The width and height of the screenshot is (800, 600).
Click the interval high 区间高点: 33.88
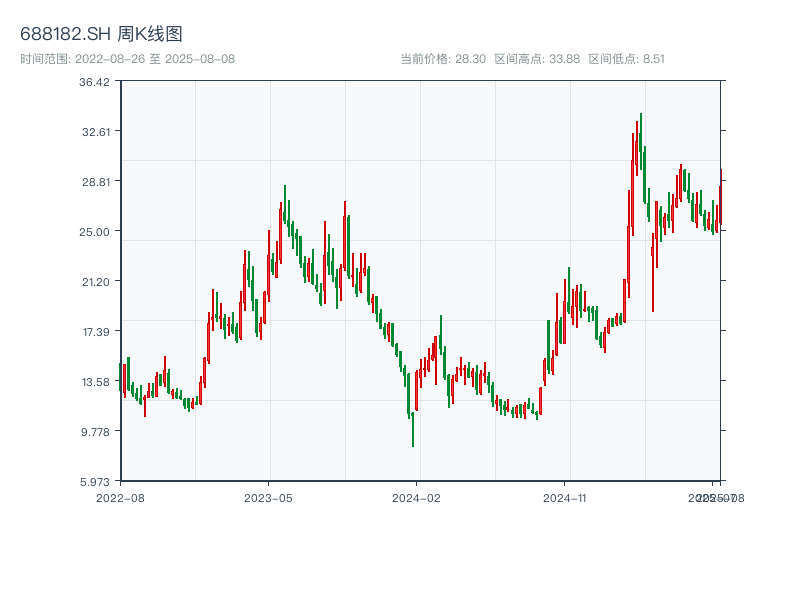click(x=537, y=59)
